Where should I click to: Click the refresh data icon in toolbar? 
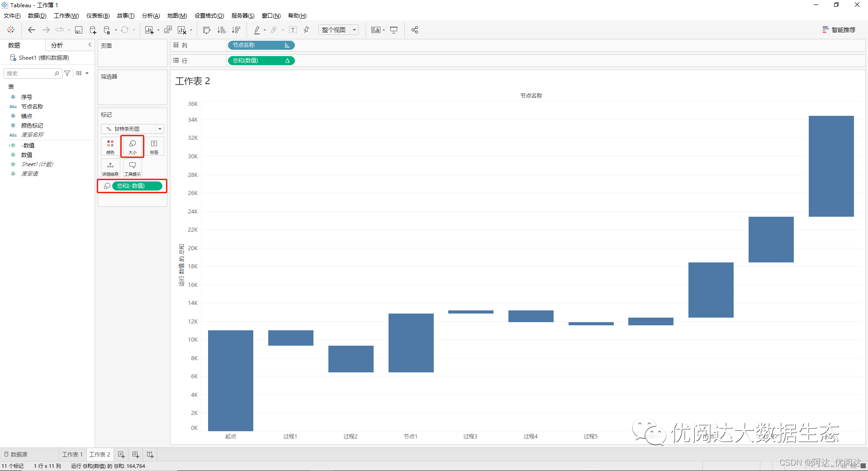(x=124, y=30)
